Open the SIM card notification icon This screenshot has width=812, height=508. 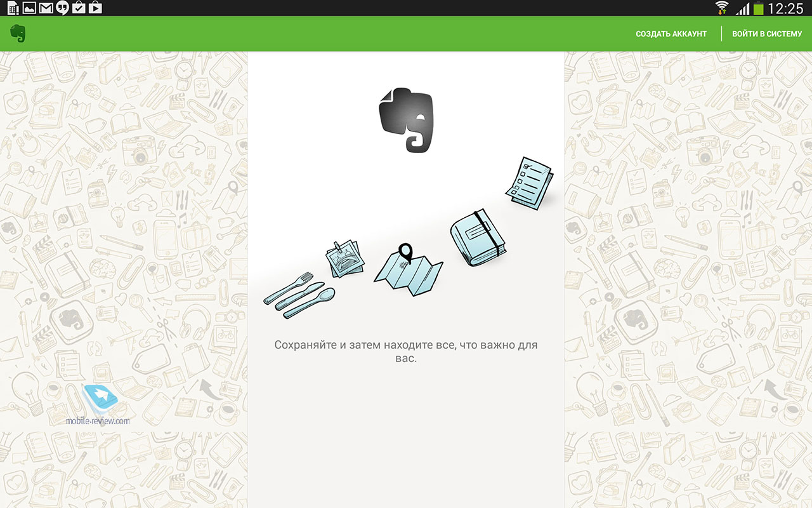pos(13,8)
